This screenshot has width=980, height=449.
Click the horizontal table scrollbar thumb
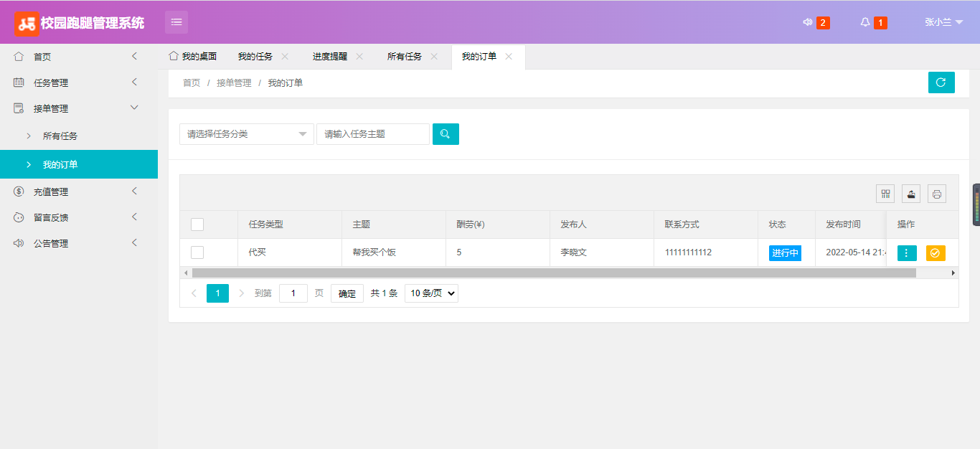[x=554, y=273]
